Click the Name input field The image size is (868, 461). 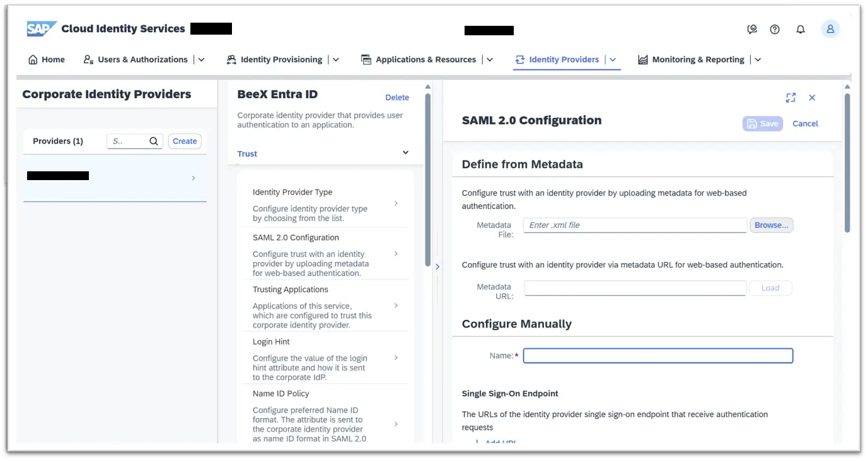(658, 356)
